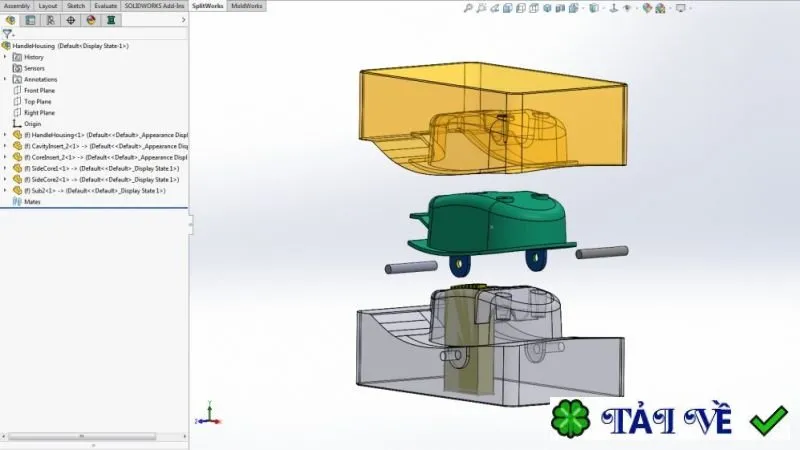Viewport: 800px width, 450px height.
Task: Select the CoreInsert_2<1> tree row
Action: pyautogui.click(x=105, y=157)
